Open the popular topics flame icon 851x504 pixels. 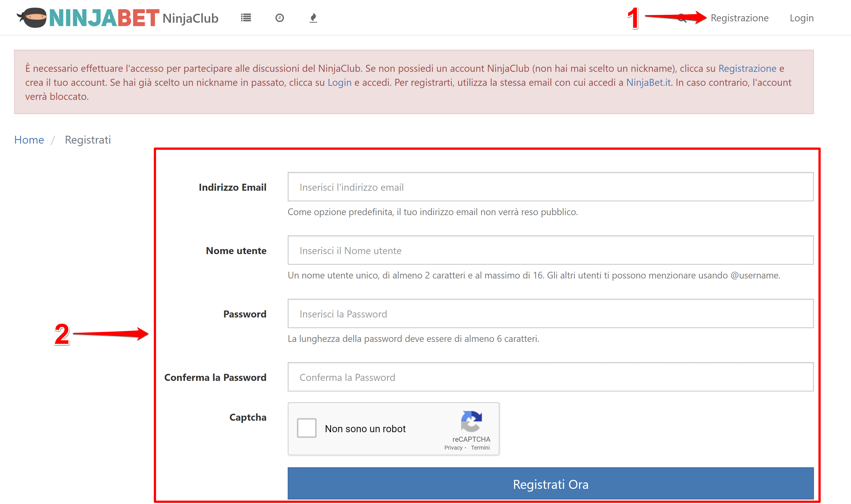click(313, 18)
